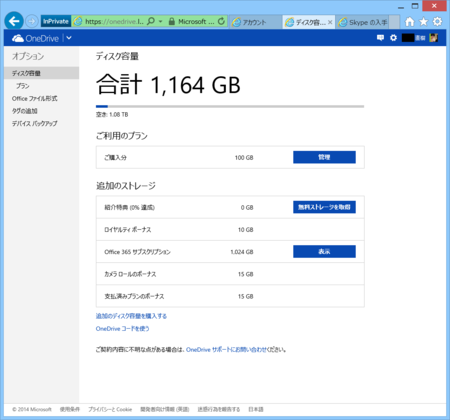Click the 紹介特典 (0% 達成) row label

[x=130, y=207]
